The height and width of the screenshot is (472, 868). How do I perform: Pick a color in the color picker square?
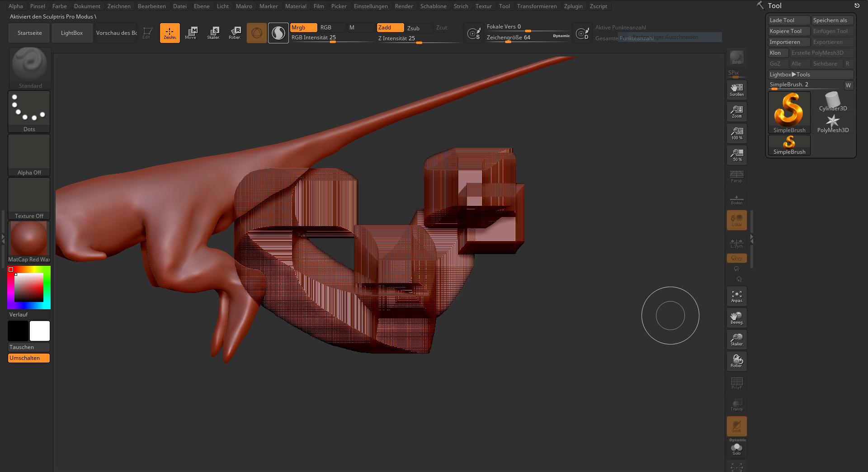(x=29, y=288)
